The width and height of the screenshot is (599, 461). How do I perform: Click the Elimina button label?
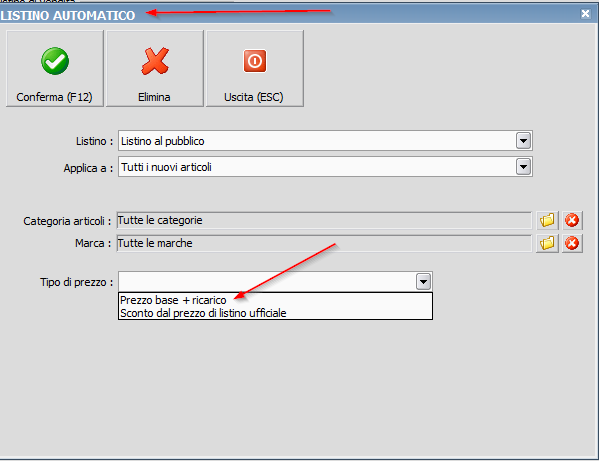[154, 97]
